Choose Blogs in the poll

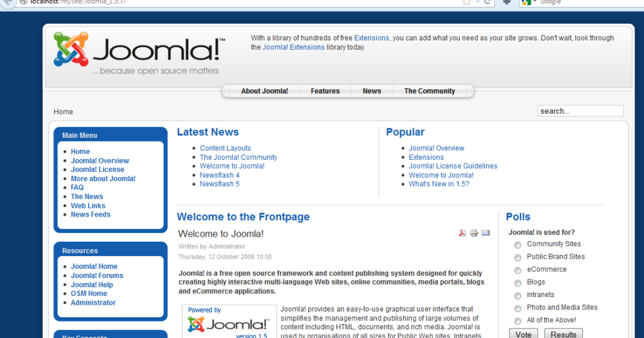518,283
